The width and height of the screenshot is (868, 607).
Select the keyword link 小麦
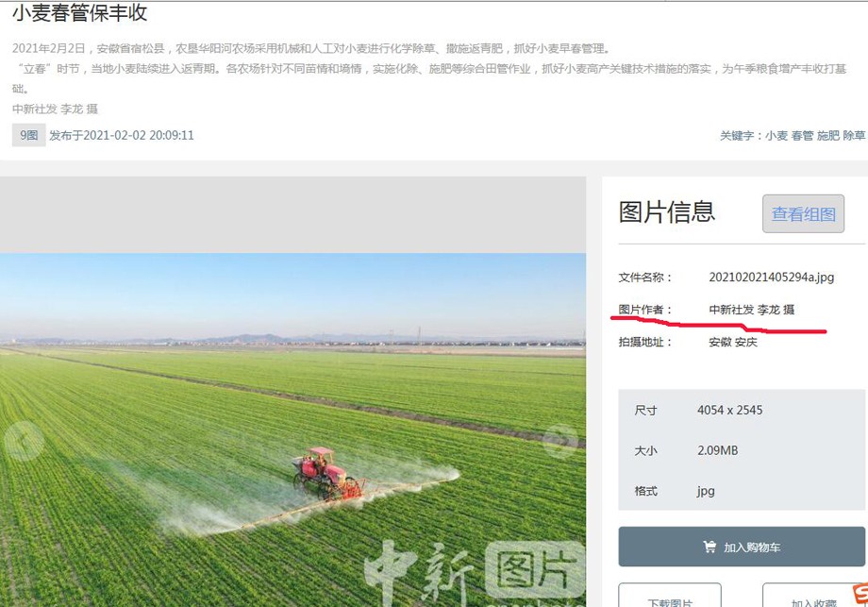[x=775, y=135]
